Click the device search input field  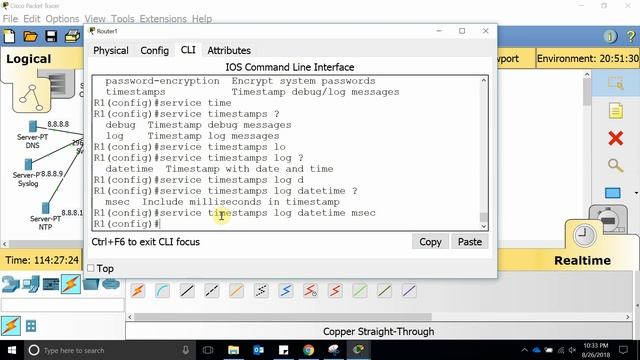[x=62, y=305]
